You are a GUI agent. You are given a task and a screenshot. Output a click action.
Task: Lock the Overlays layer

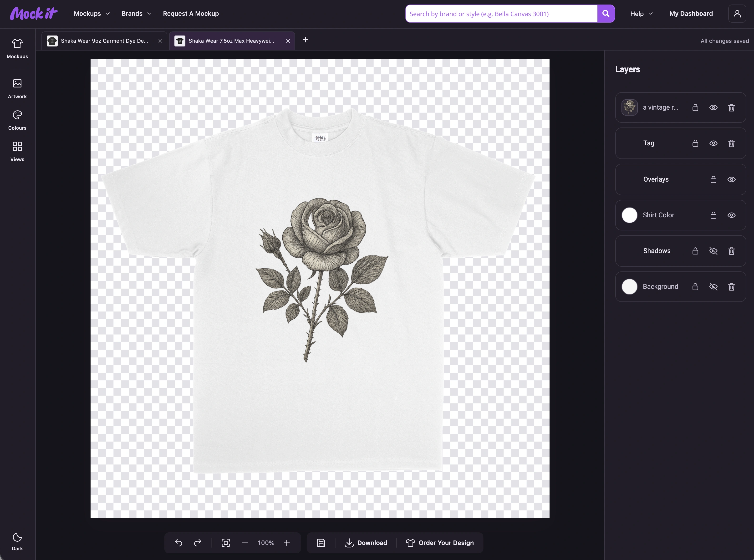tap(713, 179)
